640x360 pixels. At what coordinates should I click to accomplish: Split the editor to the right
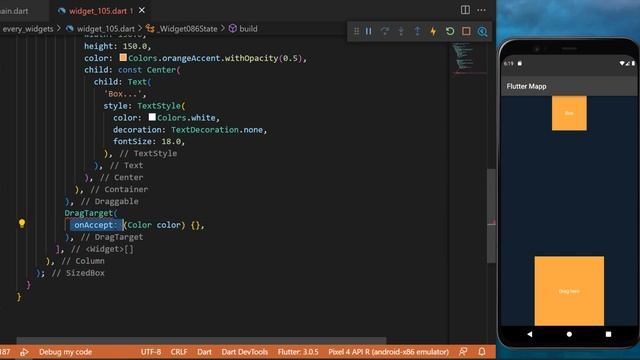pyautogui.click(x=465, y=10)
